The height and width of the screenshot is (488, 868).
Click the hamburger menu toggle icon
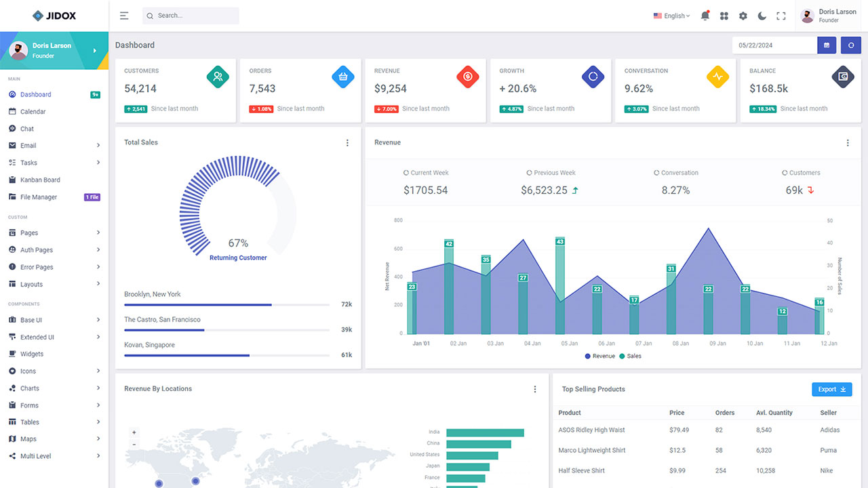click(x=124, y=16)
